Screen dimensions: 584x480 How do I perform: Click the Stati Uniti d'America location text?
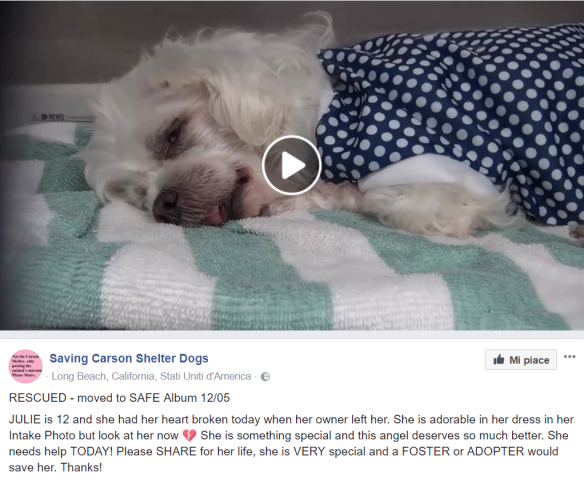click(206, 376)
